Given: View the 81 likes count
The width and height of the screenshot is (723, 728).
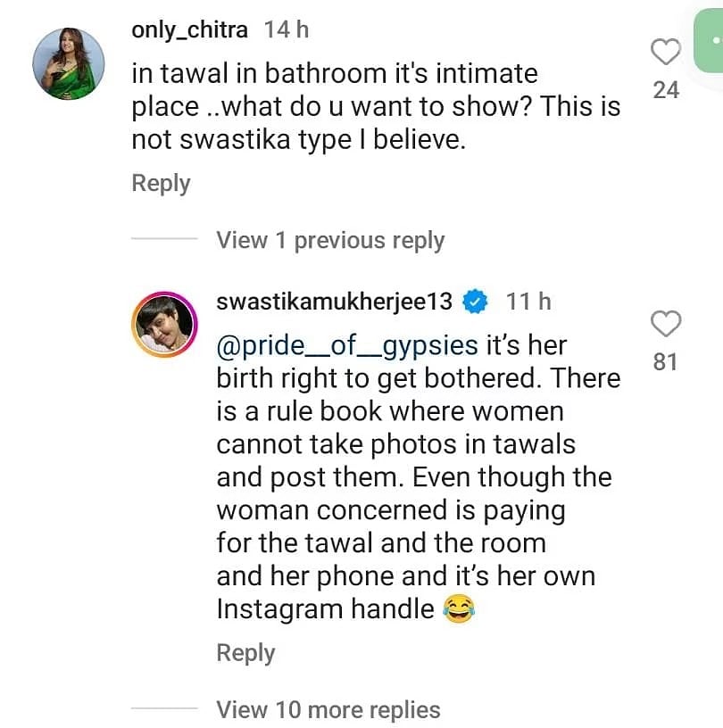Looking at the screenshot, I should pos(666,361).
